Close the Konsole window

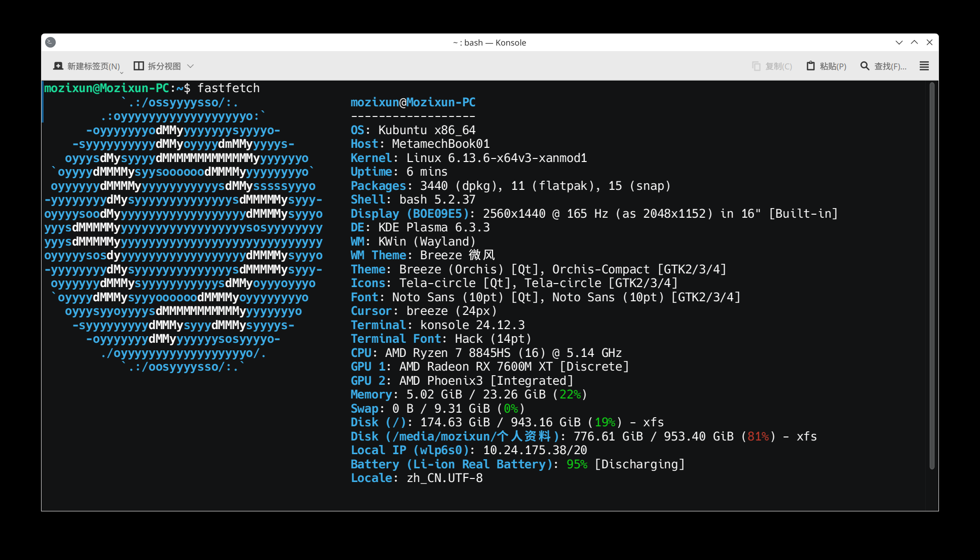click(x=929, y=43)
